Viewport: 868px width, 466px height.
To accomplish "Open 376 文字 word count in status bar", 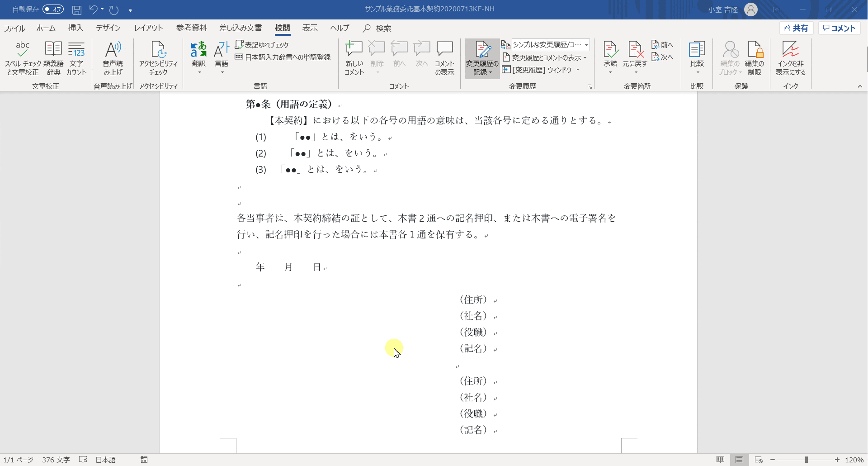I will coord(56,460).
